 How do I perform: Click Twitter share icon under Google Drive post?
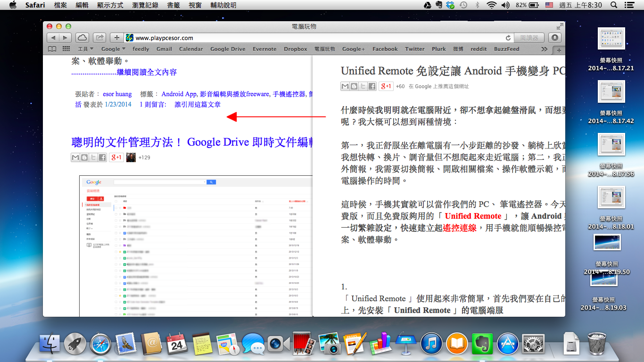[93, 157]
